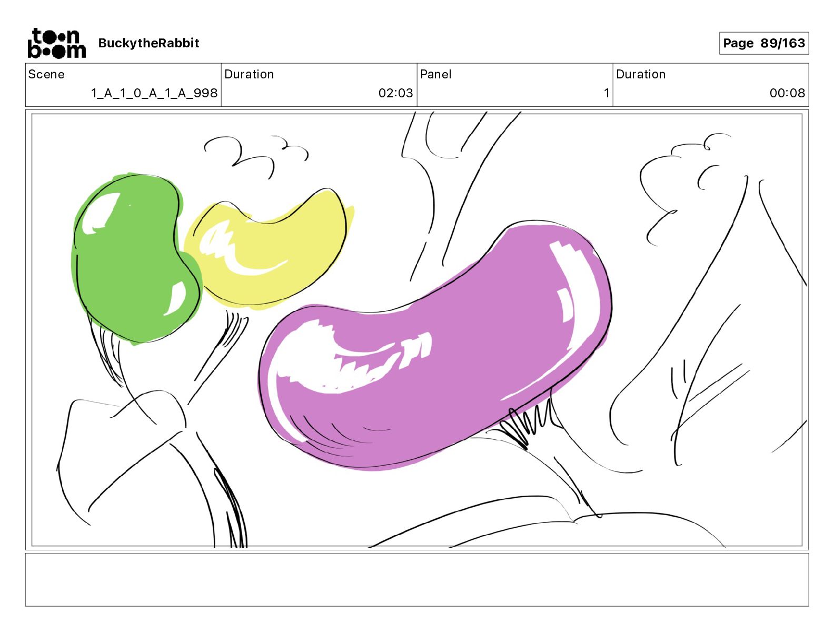Image resolution: width=834 pixels, height=644 pixels.
Task: Select the Scene label
Action: click(46, 74)
